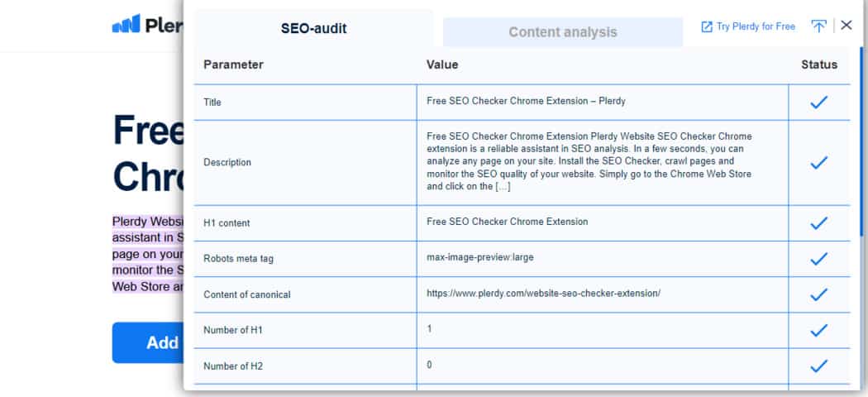Screen dimensions: 868x397
Task: Click the blue Add button on the page
Action: (x=148, y=342)
